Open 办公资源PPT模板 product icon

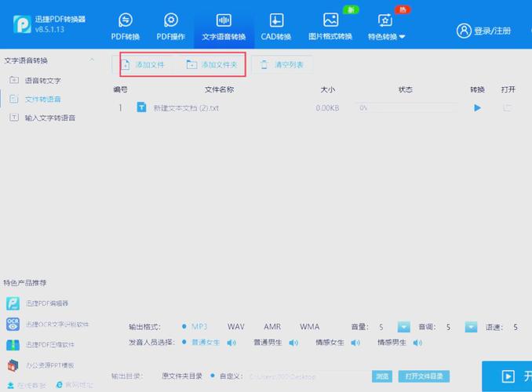13,365
